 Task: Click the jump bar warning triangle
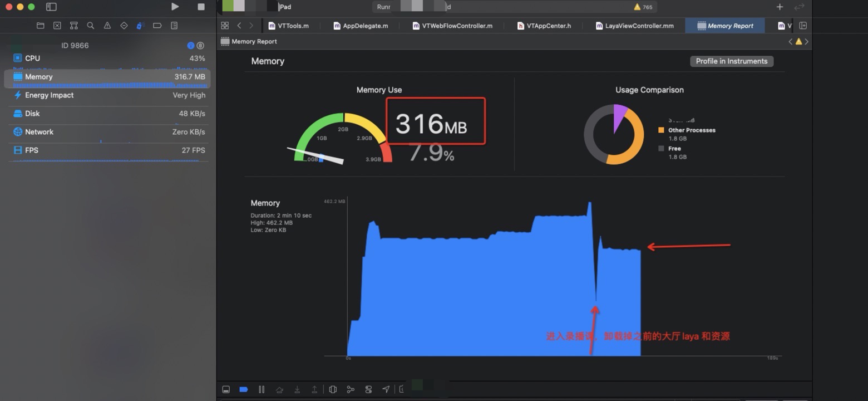(x=798, y=42)
